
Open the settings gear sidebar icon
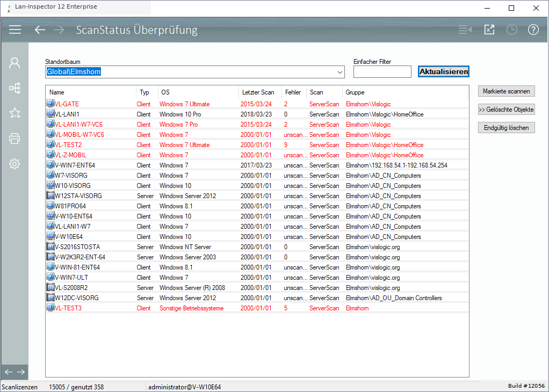[15, 163]
